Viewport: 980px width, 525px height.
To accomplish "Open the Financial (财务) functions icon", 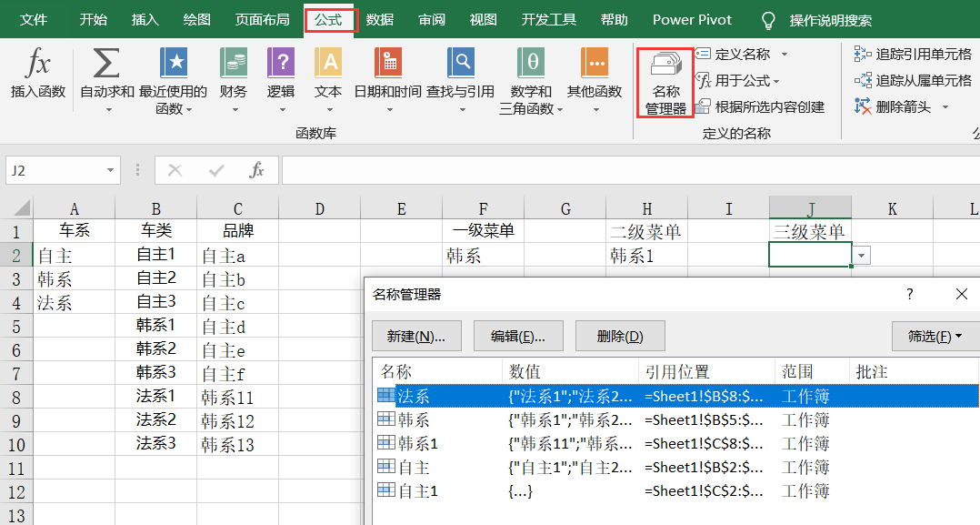I will coord(234,64).
